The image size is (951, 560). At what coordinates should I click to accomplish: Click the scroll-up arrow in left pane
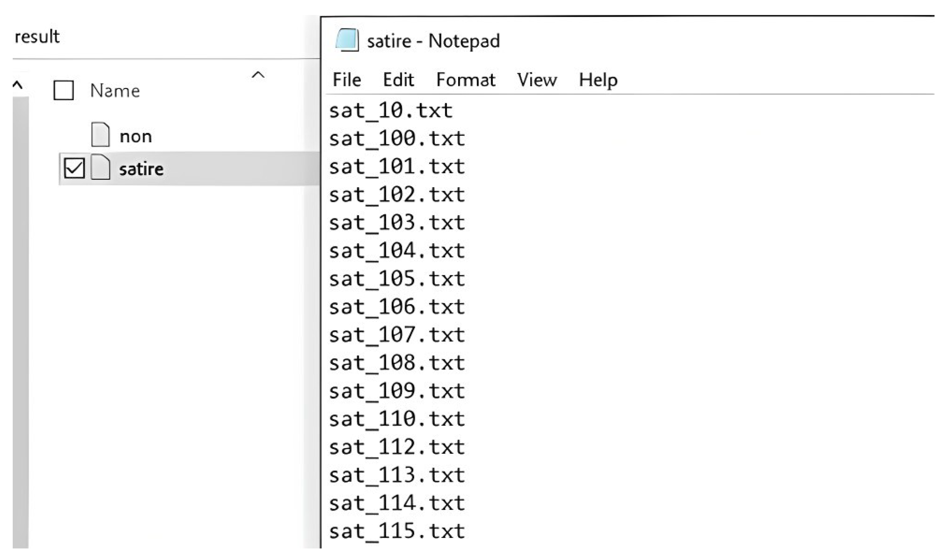coord(18,85)
